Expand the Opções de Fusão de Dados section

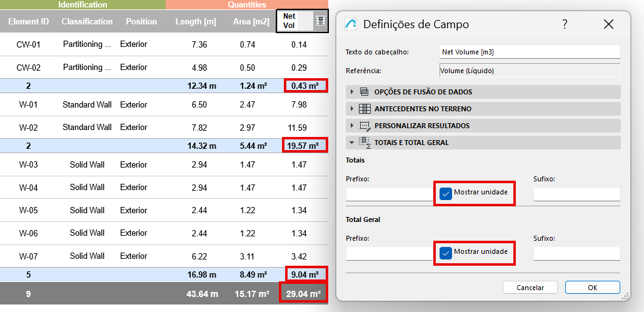352,92
